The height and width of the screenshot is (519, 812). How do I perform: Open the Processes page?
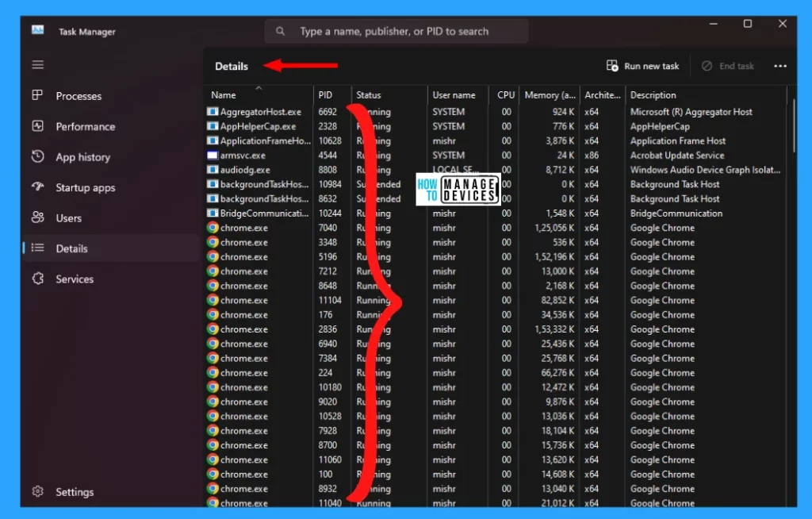point(111,96)
